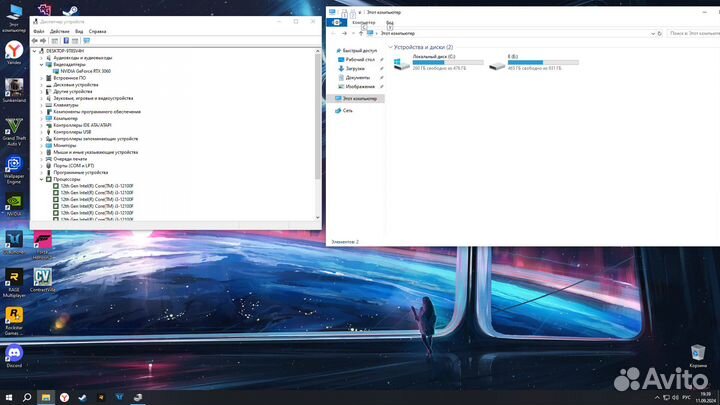
Task: Expand the Контроллеры USB node
Action: pyautogui.click(x=41, y=131)
